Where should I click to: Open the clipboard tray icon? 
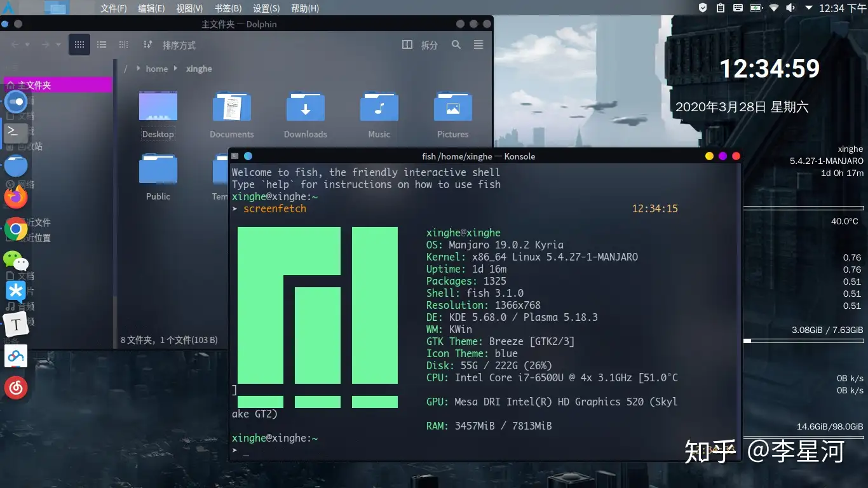pos(720,8)
